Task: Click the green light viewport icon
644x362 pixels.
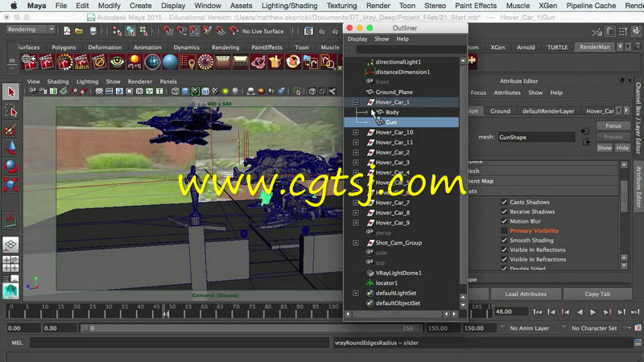Action: [225, 91]
